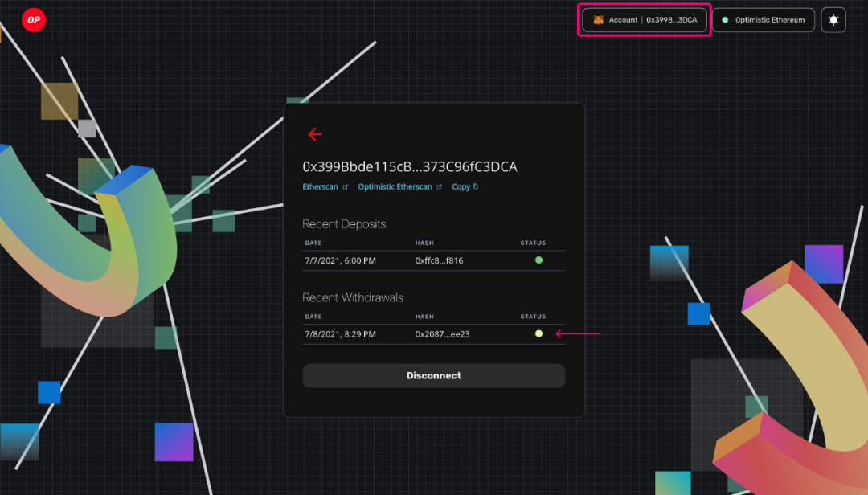
Task: Open withdrawal hash 0x2087...ee23
Action: 442,334
